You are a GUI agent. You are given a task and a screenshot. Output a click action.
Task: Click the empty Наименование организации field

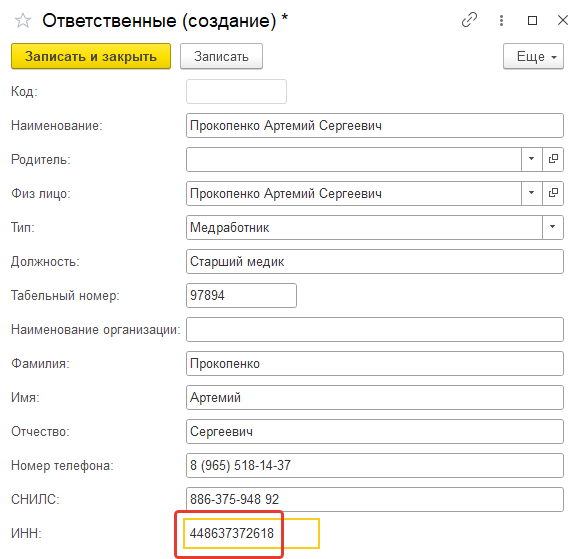click(x=375, y=330)
